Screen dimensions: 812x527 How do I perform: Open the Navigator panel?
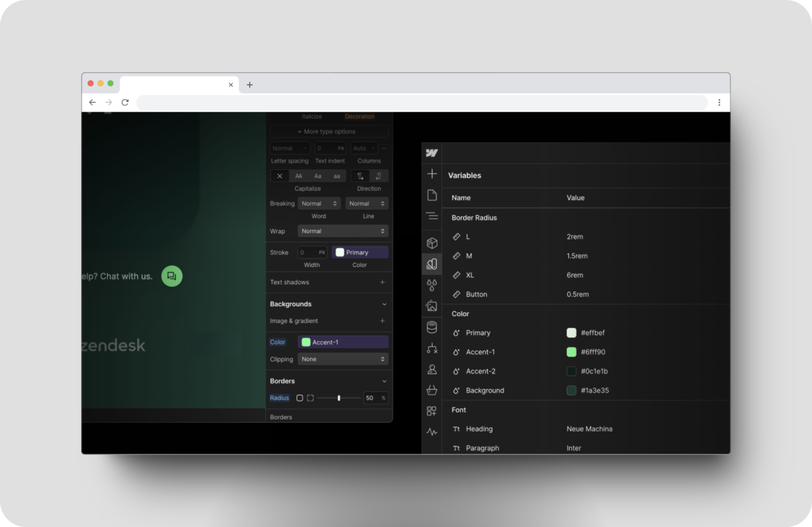coord(432,216)
